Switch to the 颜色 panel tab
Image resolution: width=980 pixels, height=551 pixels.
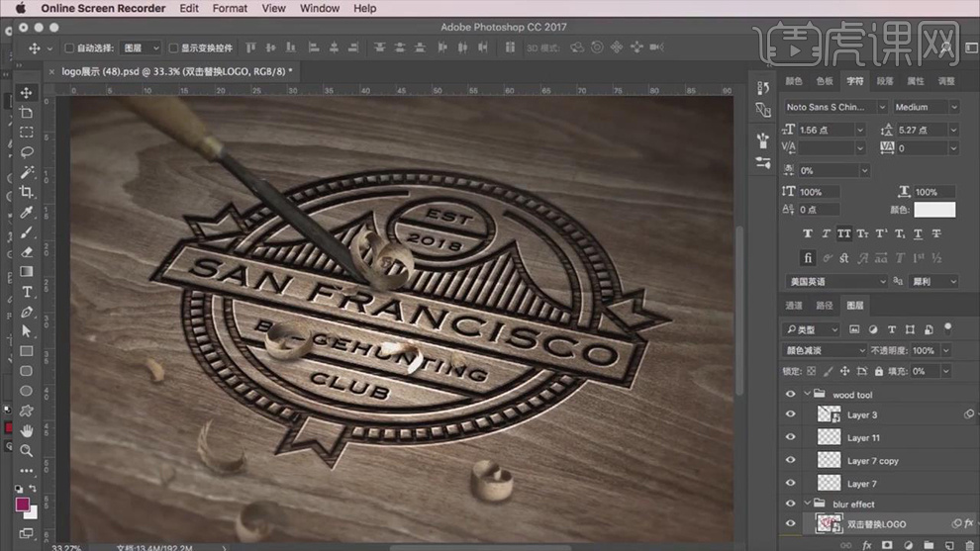click(x=794, y=81)
